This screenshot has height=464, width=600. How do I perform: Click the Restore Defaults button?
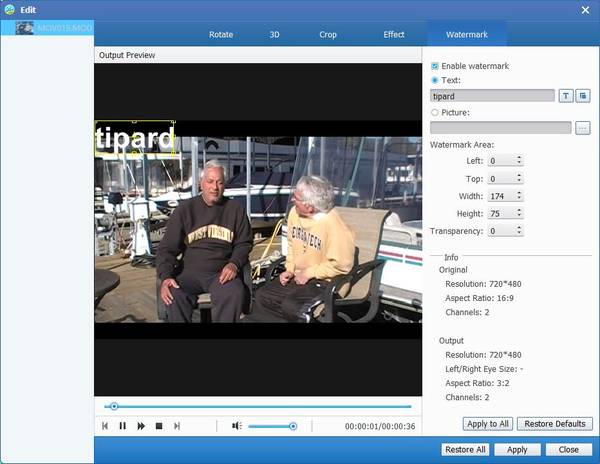(555, 424)
